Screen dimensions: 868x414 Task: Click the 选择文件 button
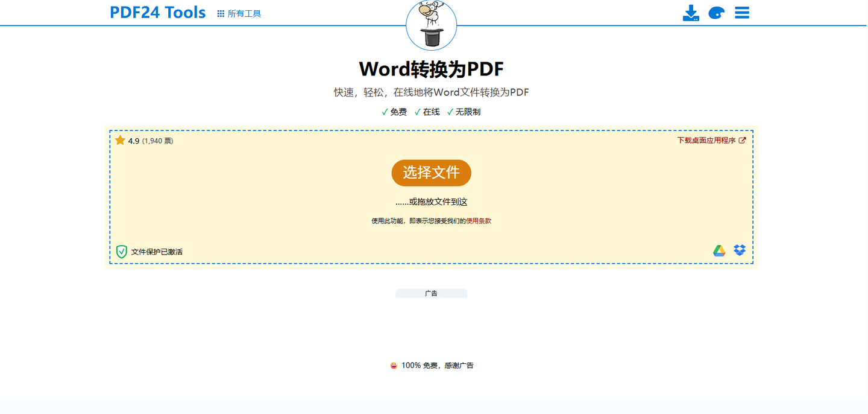(x=431, y=173)
